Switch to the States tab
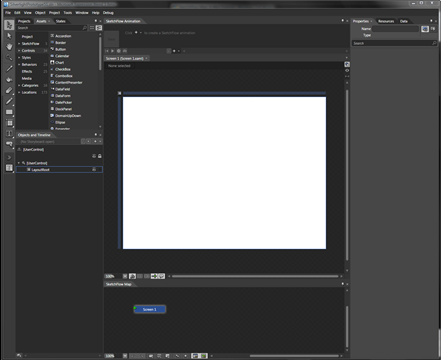 (61, 21)
